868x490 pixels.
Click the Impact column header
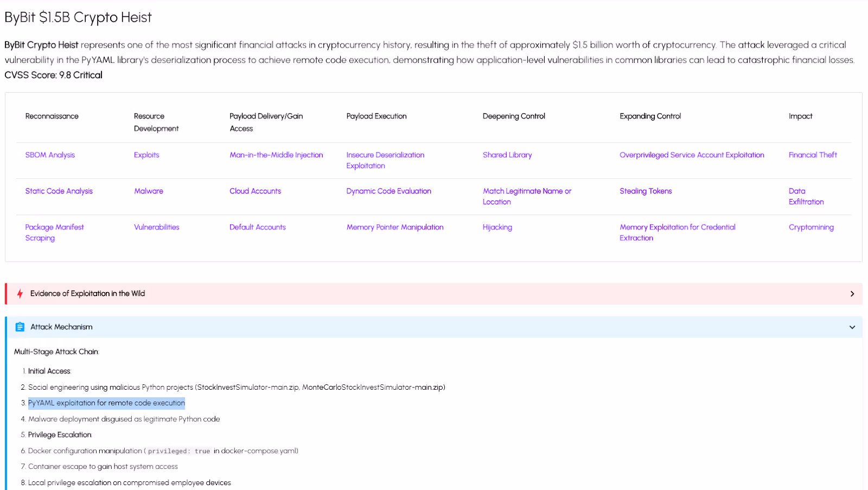point(800,117)
